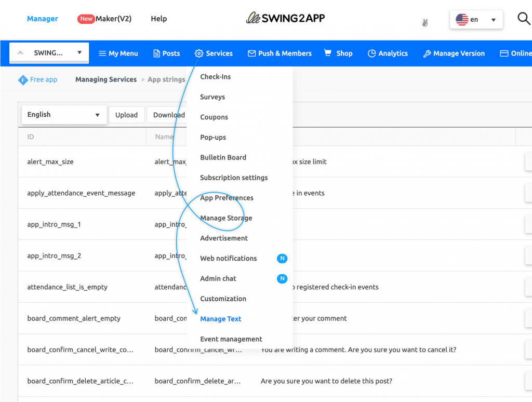Click the Upload button
Image resolution: width=532 pixels, height=402 pixels.
coord(126,114)
